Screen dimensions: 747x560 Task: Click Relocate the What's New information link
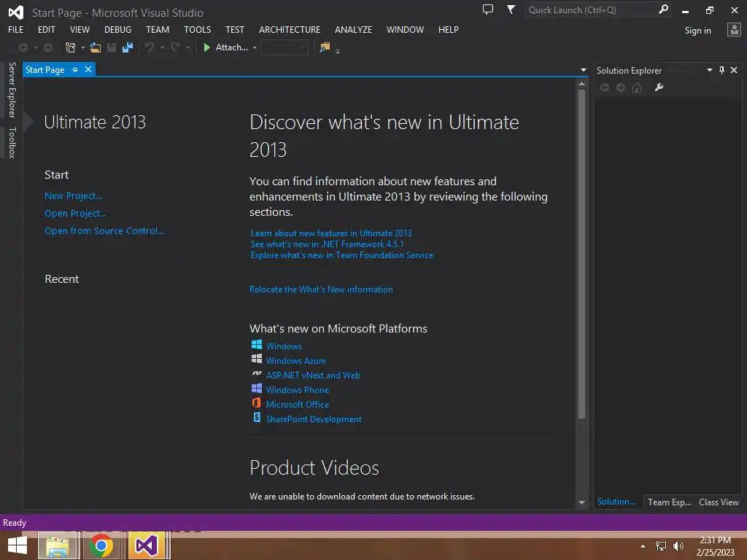click(x=321, y=289)
